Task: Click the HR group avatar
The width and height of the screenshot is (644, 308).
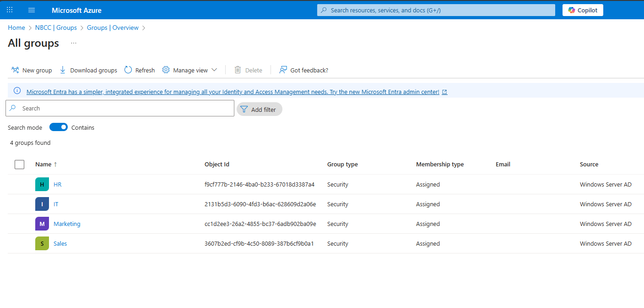Action: coord(42,184)
